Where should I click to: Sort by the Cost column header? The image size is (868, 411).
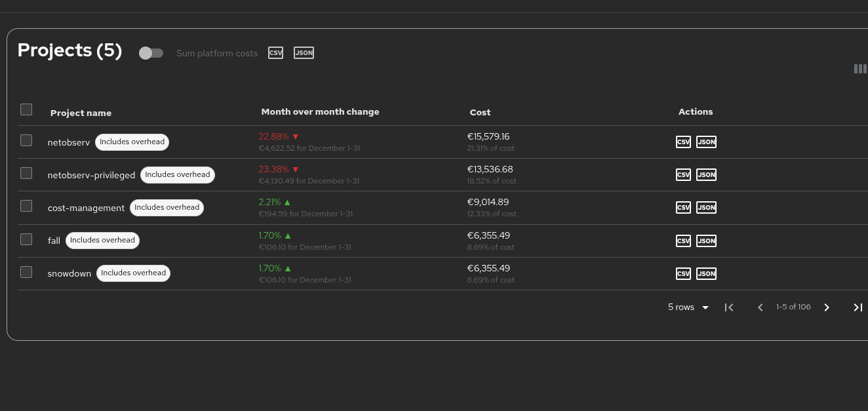[480, 113]
